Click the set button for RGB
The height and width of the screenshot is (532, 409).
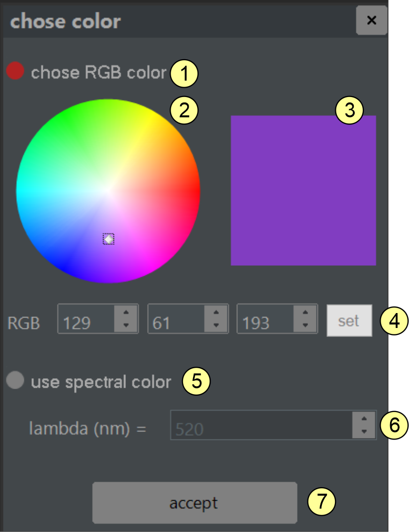pos(349,320)
